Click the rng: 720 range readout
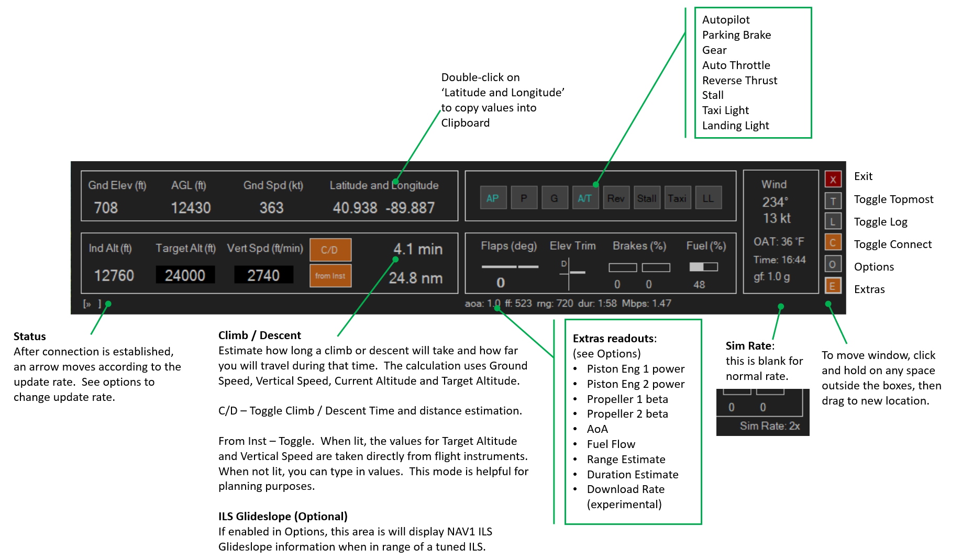 pyautogui.click(x=555, y=304)
